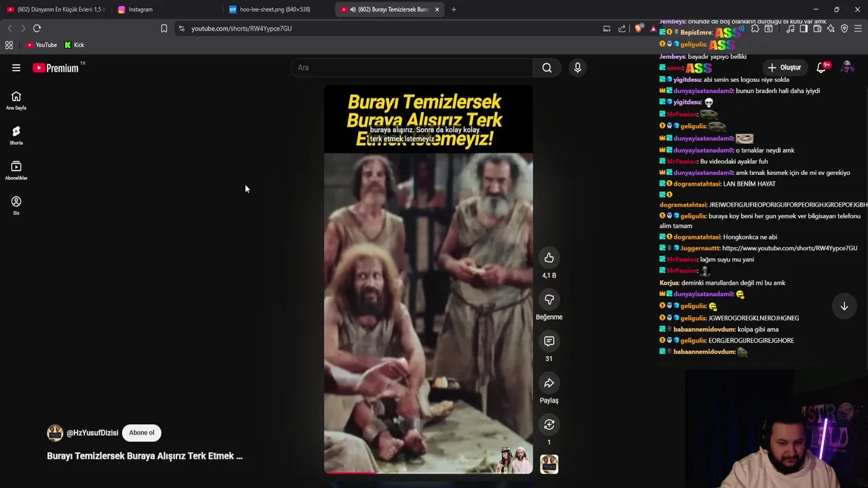Image resolution: width=868 pixels, height=488 pixels.
Task: Bookmark this page in address bar
Action: coord(164,28)
